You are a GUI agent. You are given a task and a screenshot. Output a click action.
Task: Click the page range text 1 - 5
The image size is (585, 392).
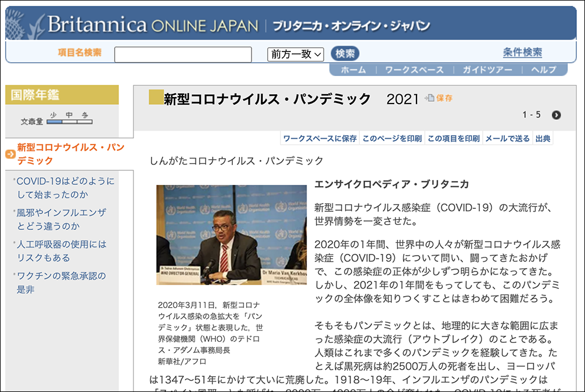coord(531,115)
